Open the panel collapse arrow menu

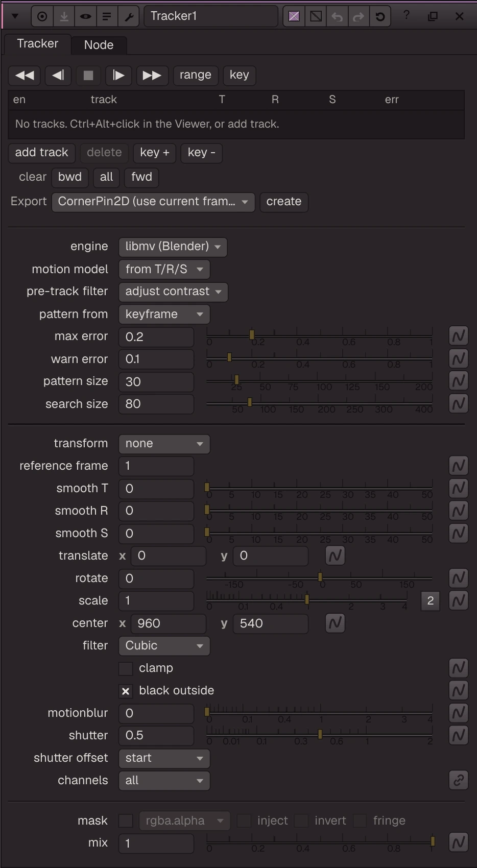click(15, 16)
